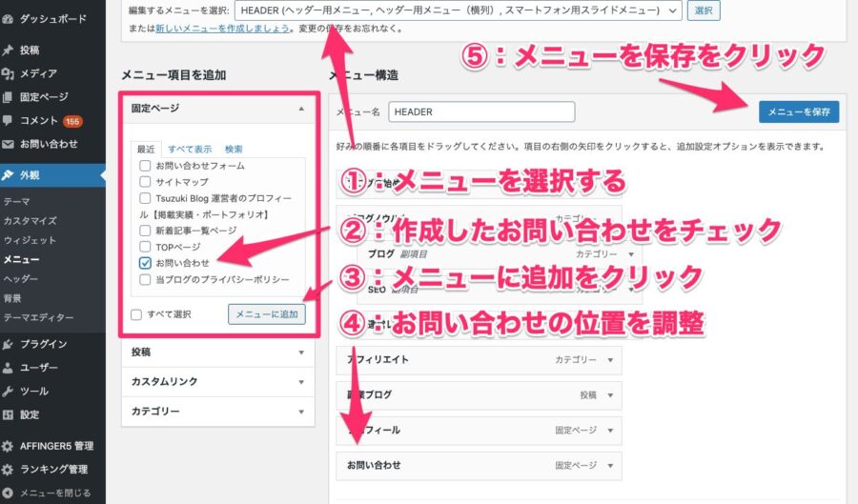Viewport: 858px width, 504px height.
Task: Open カスタマイズ in the 外観 submenu
Action: click(31, 221)
